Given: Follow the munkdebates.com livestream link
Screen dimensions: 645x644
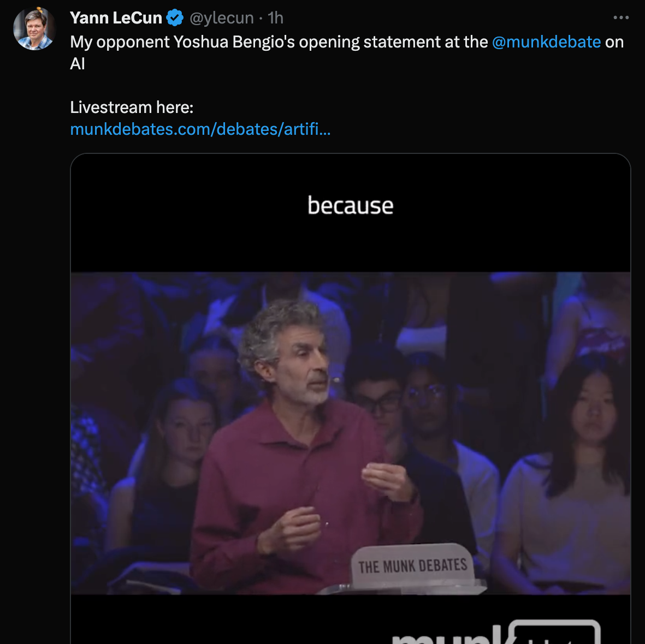Looking at the screenshot, I should pos(200,129).
